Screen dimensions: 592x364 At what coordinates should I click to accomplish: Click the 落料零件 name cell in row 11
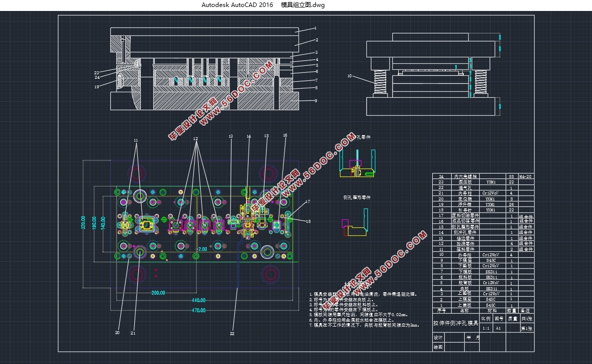(465, 249)
